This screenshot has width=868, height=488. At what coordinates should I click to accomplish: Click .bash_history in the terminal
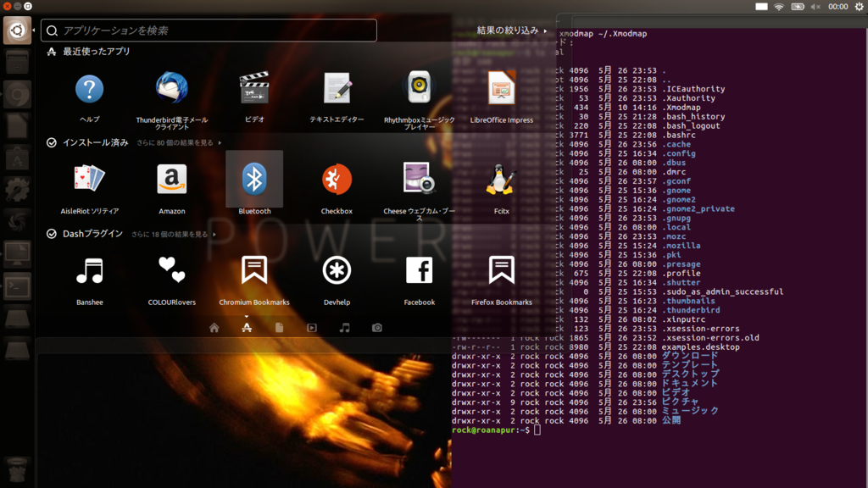pyautogui.click(x=693, y=117)
